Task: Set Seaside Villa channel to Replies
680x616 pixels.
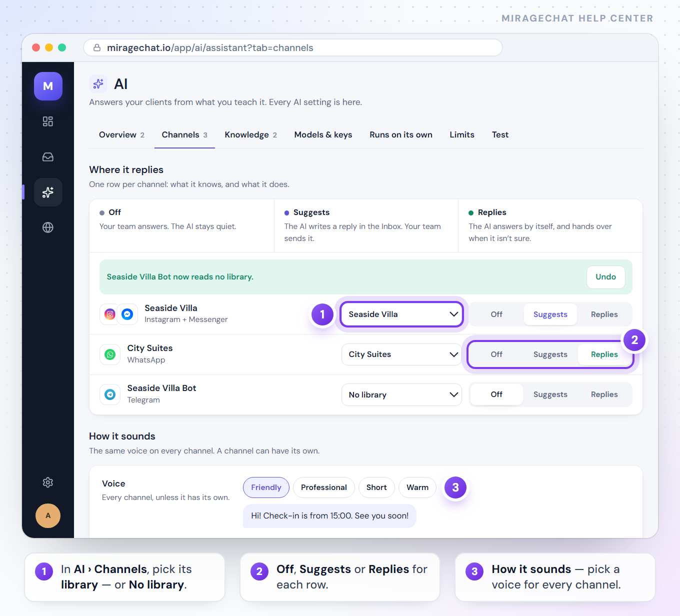Action: (604, 314)
